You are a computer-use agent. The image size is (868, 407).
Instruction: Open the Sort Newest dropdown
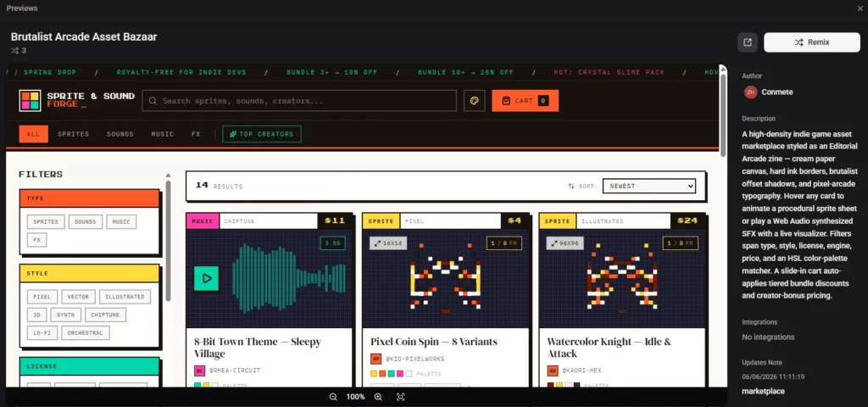coord(648,186)
